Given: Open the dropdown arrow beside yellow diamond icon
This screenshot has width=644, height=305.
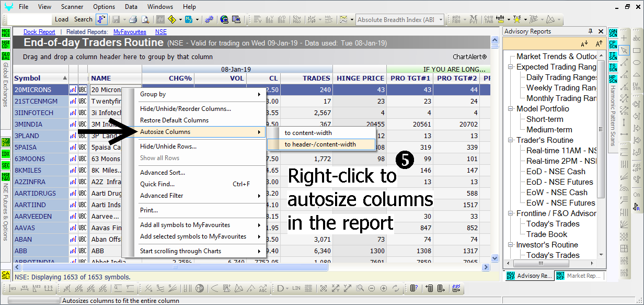Looking at the screenshot, I should coord(180,19).
